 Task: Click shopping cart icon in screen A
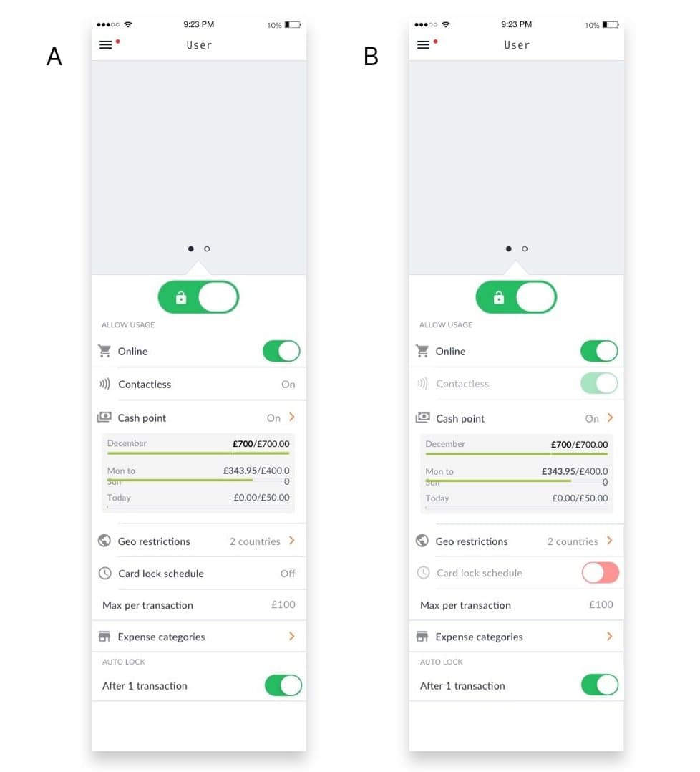click(x=104, y=351)
